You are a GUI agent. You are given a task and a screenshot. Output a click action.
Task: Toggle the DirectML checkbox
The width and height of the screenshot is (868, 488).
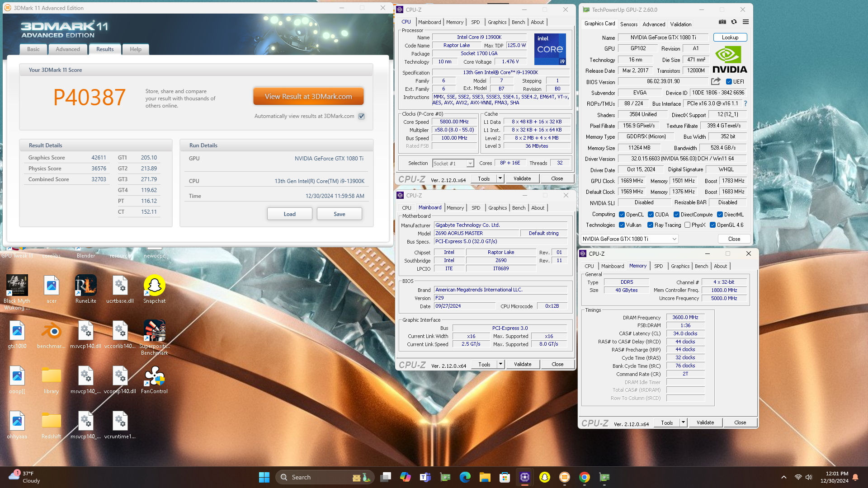pos(720,215)
